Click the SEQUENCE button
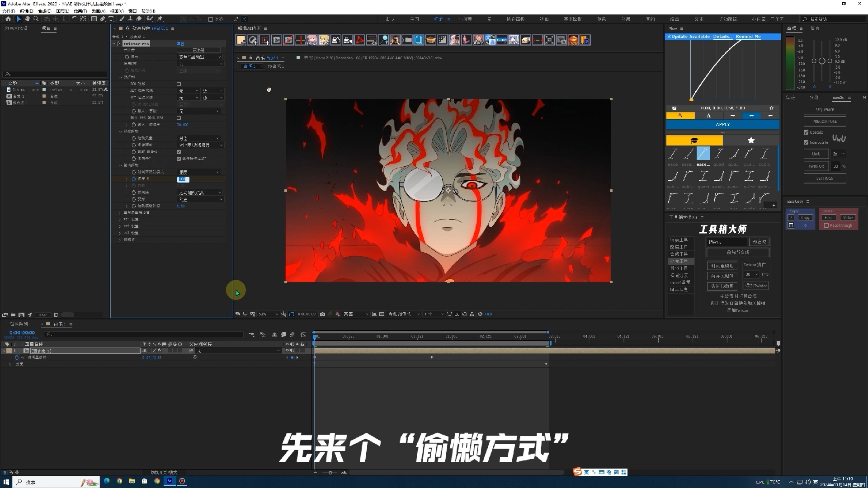Viewport: 868px width, 488px height. [x=825, y=110]
